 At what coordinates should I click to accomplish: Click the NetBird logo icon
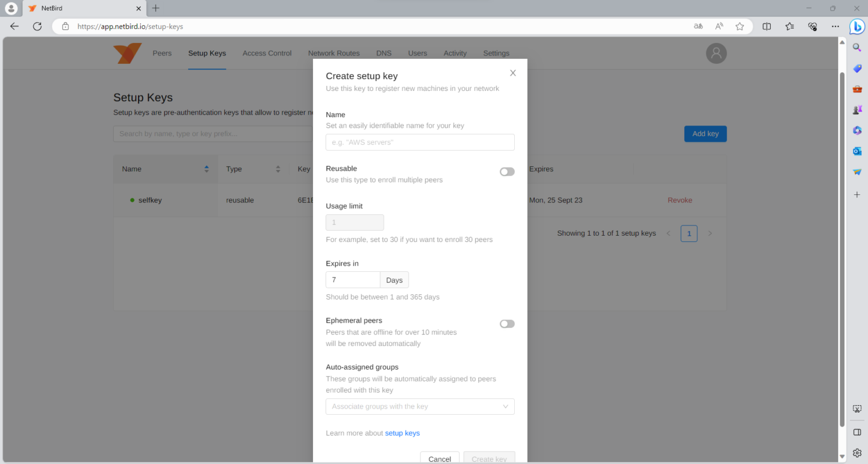(x=127, y=53)
